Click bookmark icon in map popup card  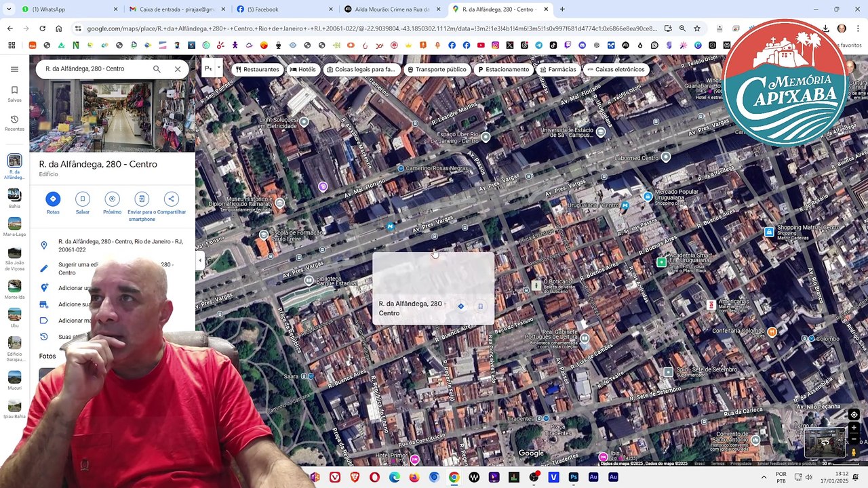point(480,306)
